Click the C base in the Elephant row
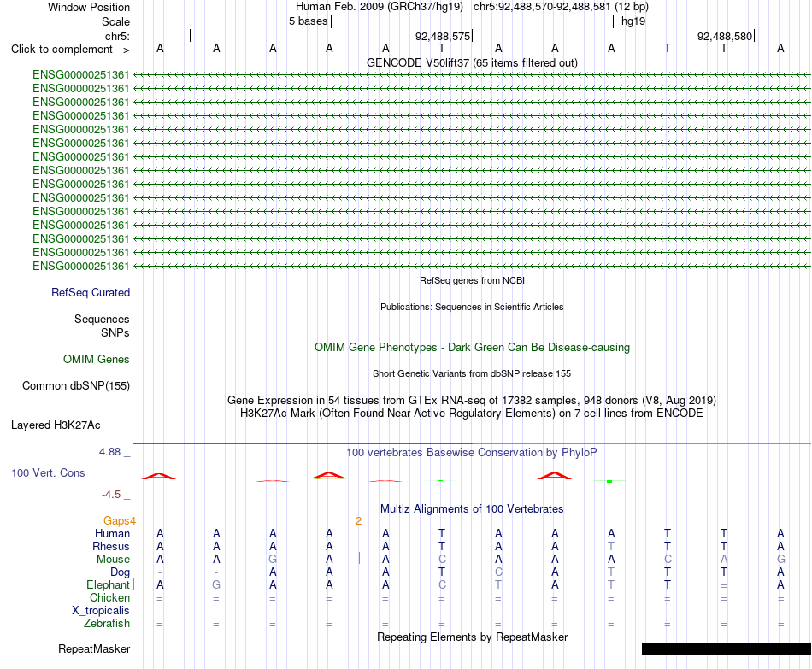The width and height of the screenshot is (812, 669). pyautogui.click(x=442, y=584)
